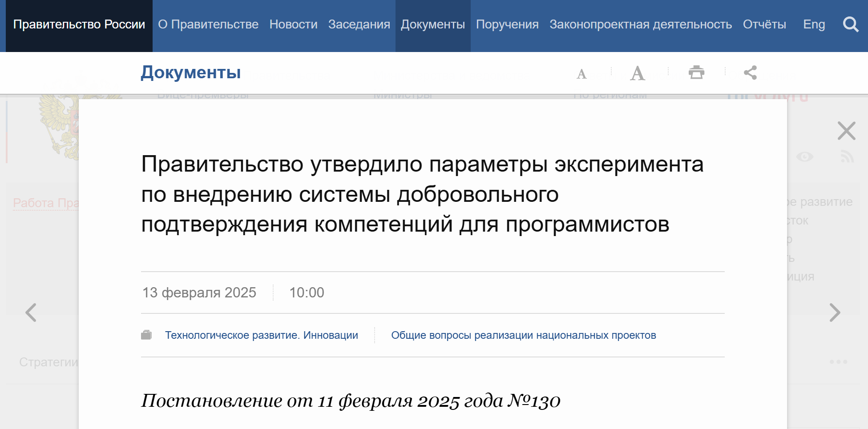Viewport: 868px width, 429px height.
Task: Click the time 10:00
Action: coord(307,293)
